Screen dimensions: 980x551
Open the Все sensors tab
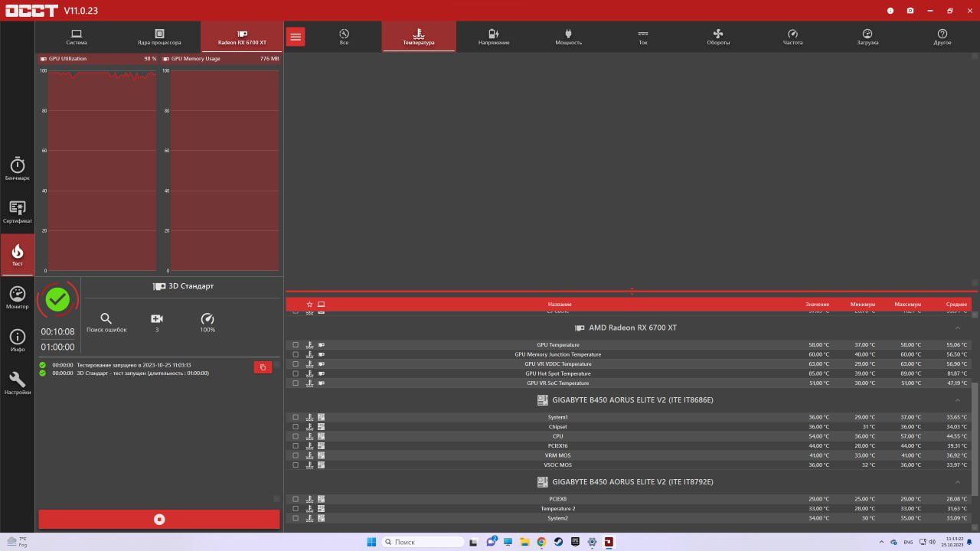pos(344,37)
